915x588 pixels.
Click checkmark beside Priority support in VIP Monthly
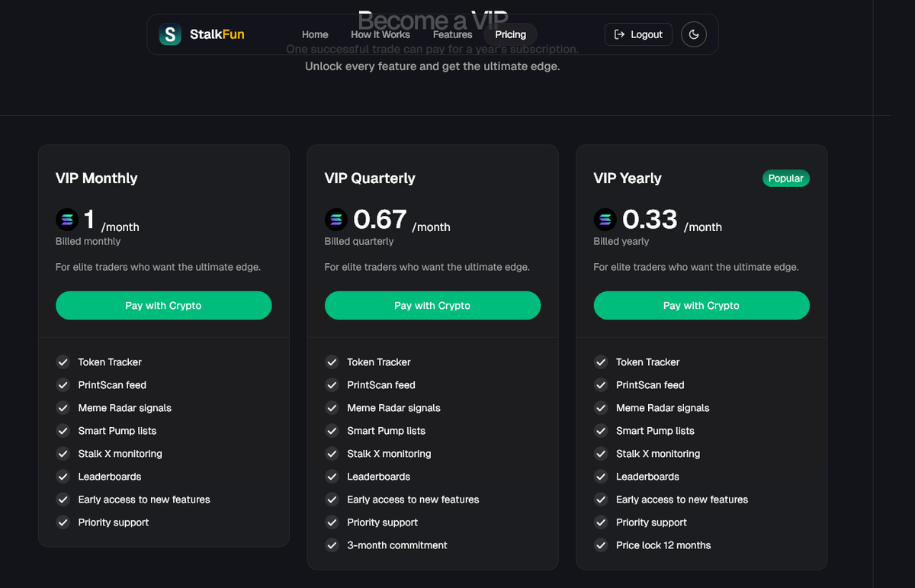click(x=63, y=522)
